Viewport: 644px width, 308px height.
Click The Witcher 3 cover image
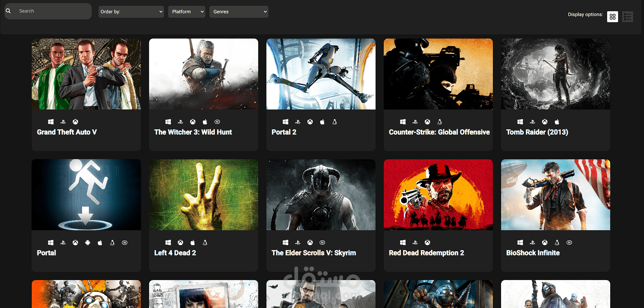coord(204,74)
